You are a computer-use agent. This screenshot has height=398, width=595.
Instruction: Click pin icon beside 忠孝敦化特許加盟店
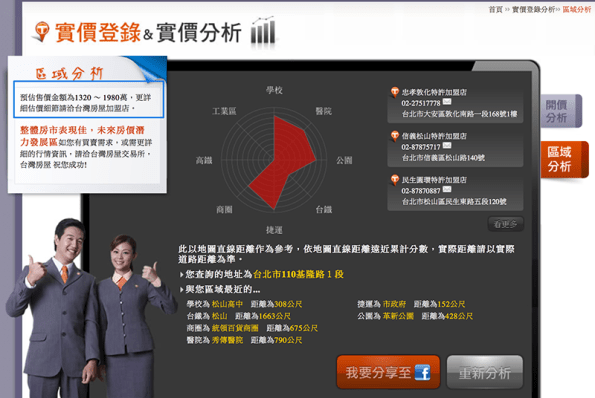[395, 92]
